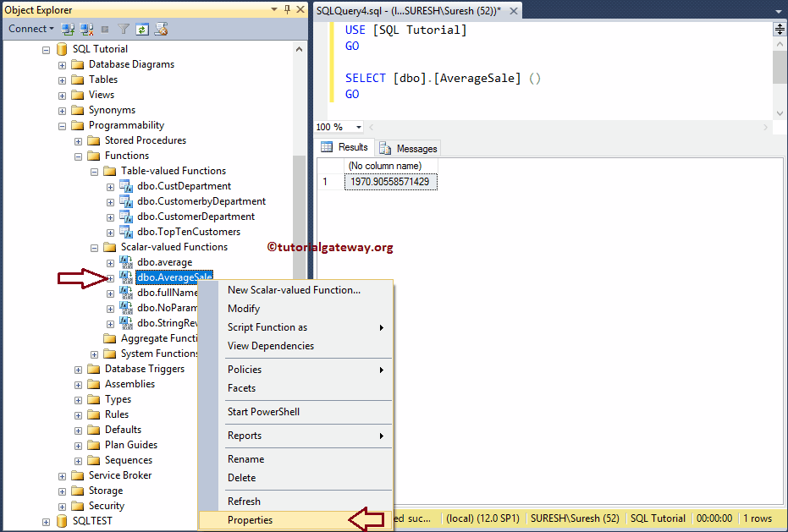
Task: Switch to the Messages tab
Action: [408, 148]
